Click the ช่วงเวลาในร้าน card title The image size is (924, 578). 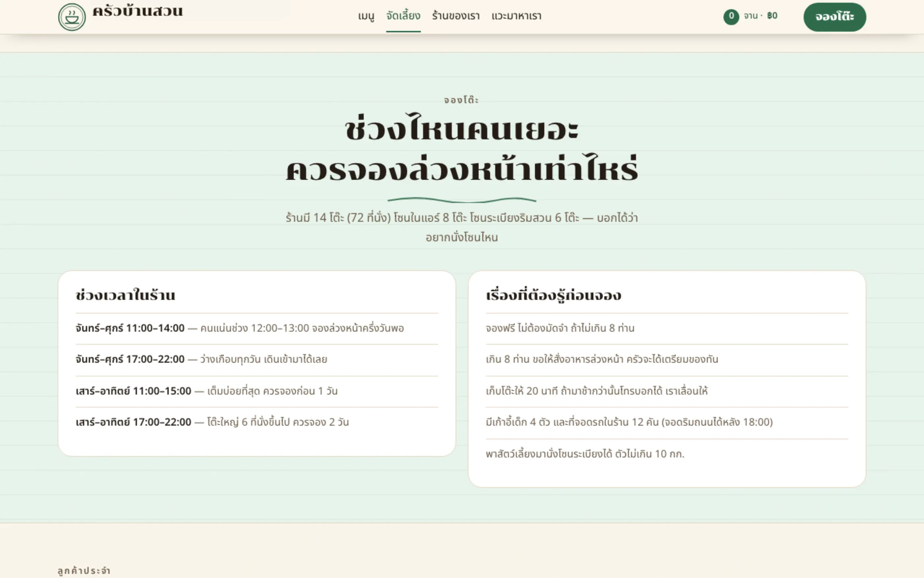tap(125, 295)
